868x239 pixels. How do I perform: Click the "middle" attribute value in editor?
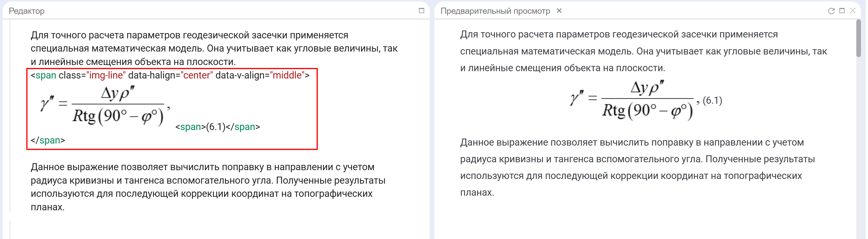click(287, 75)
